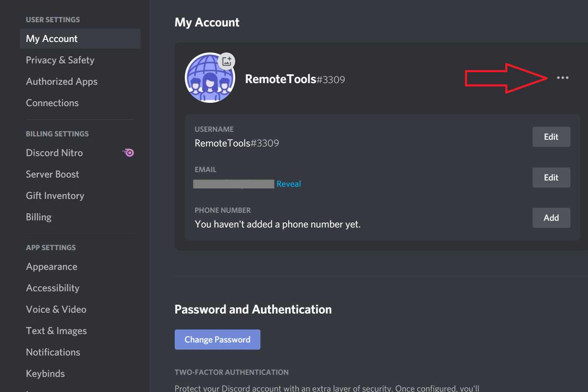Click the Change Password button

coord(217,339)
